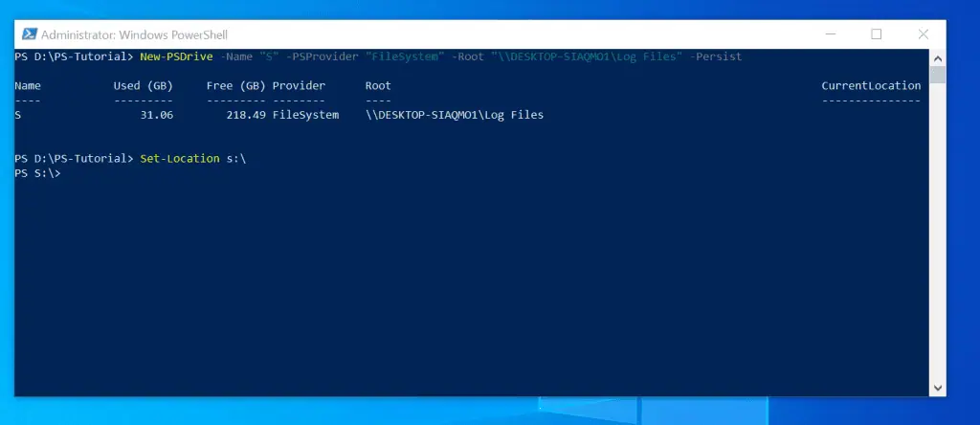The image size is (980, 425).
Task: Click the Set-Location command text
Action: [180, 159]
